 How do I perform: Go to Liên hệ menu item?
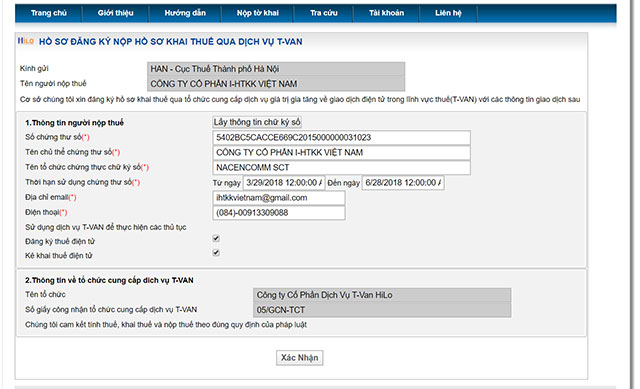point(448,13)
